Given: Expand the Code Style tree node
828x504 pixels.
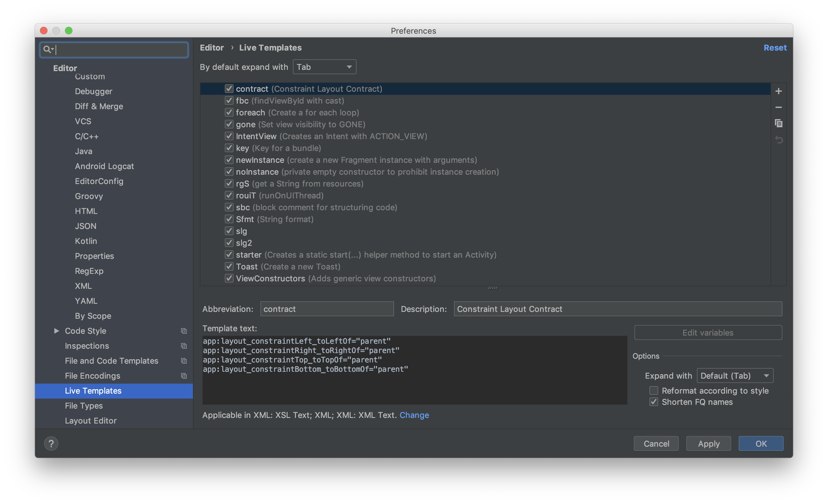Looking at the screenshot, I should click(x=57, y=331).
